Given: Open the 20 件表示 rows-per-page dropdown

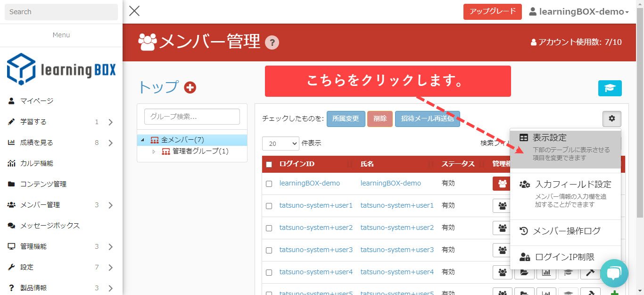Looking at the screenshot, I should click(x=281, y=143).
